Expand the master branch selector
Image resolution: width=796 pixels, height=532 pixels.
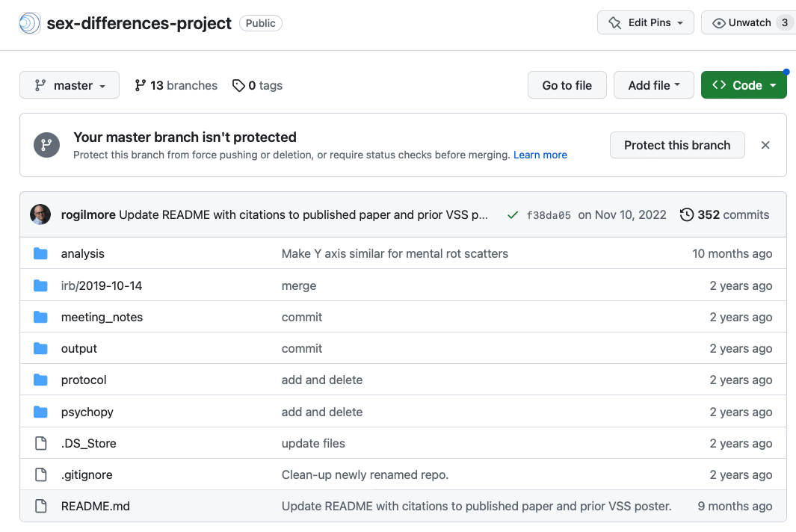69,86
